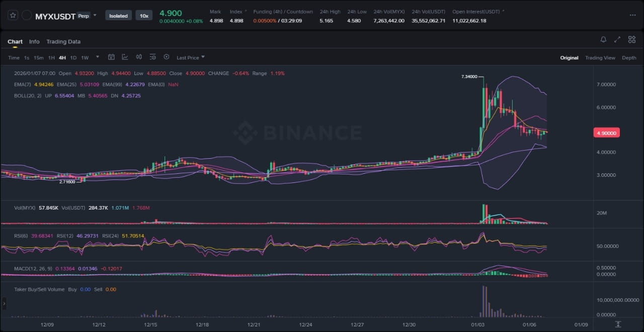Switch to Original chart view
The image size is (644, 332).
pyautogui.click(x=569, y=58)
